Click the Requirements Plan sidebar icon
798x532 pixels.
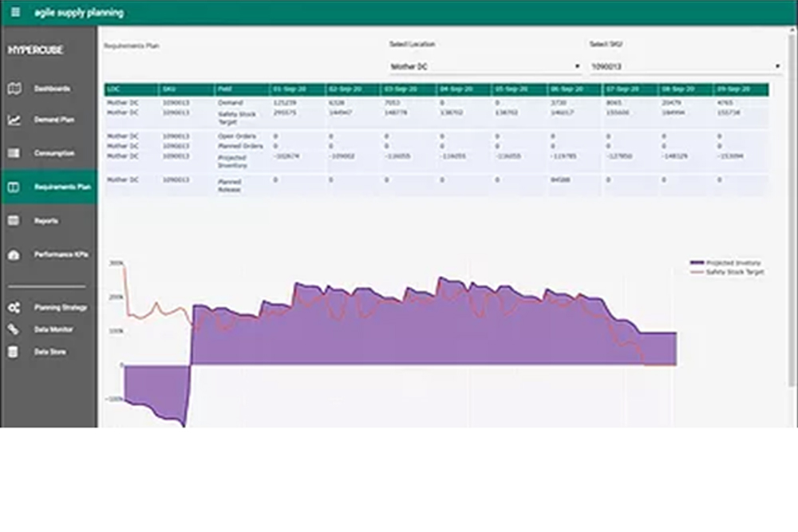(x=14, y=187)
